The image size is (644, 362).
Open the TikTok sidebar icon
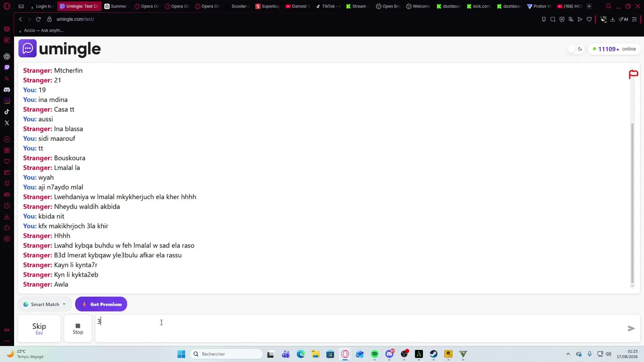click(x=7, y=112)
